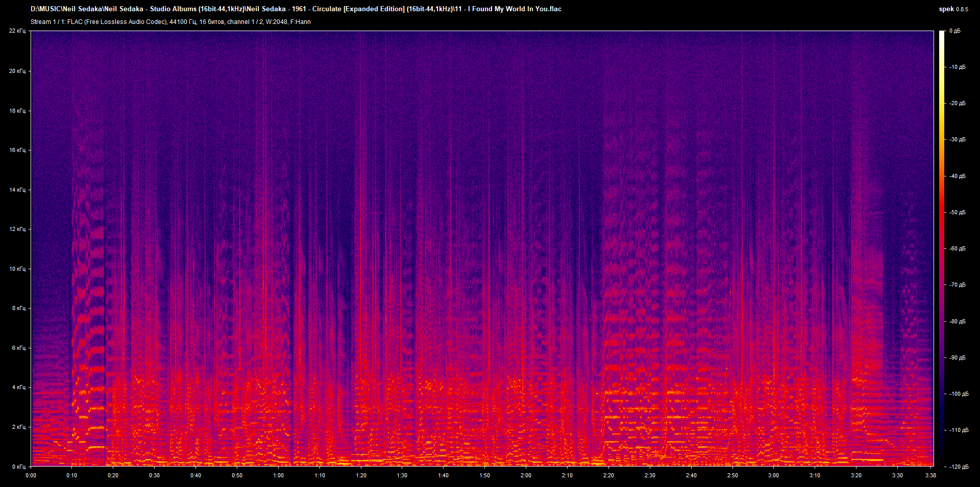Click the 3:38 end time label

pos(930,475)
